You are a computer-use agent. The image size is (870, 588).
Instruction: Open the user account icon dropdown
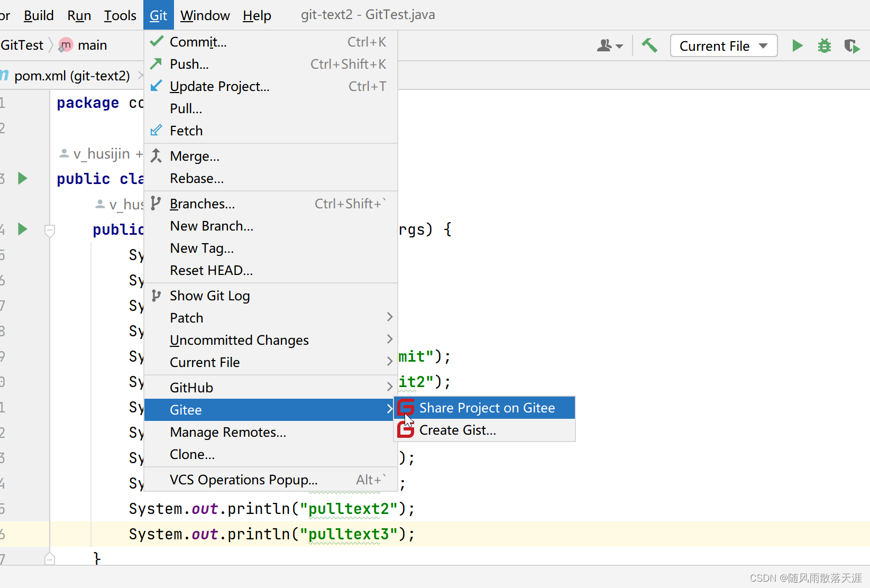pyautogui.click(x=610, y=45)
